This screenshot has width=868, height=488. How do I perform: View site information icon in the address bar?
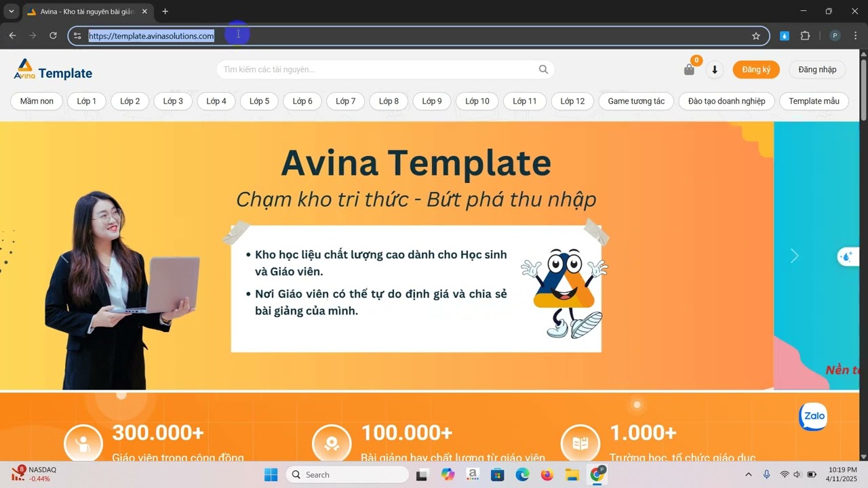(x=77, y=36)
